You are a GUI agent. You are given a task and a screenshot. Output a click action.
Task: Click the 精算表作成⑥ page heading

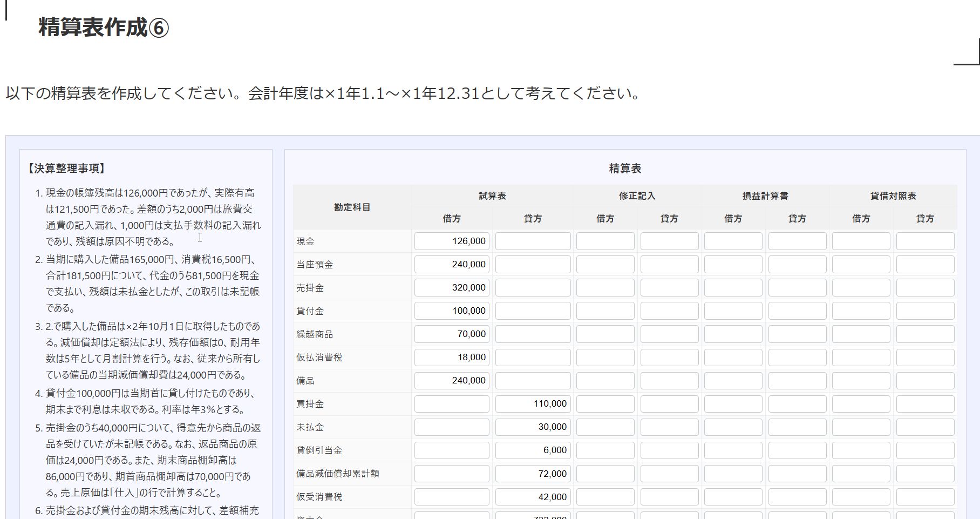[x=104, y=28]
